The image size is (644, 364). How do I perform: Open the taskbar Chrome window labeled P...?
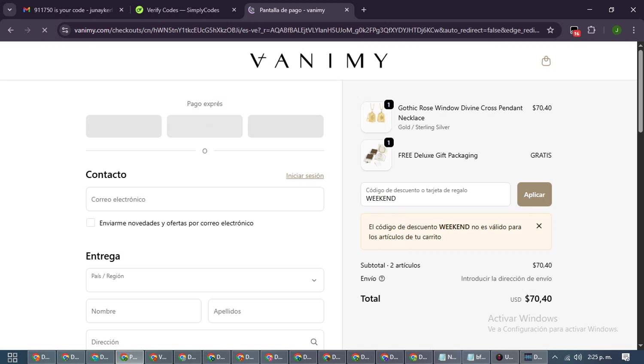tap(130, 357)
